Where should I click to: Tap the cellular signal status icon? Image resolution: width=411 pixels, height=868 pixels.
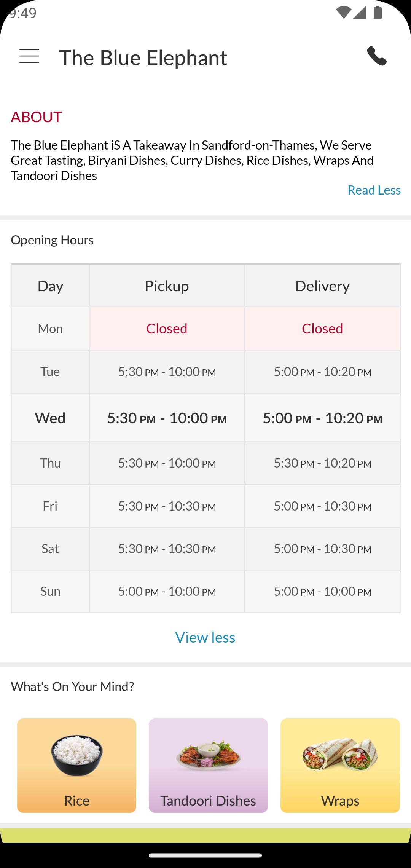pos(360,13)
